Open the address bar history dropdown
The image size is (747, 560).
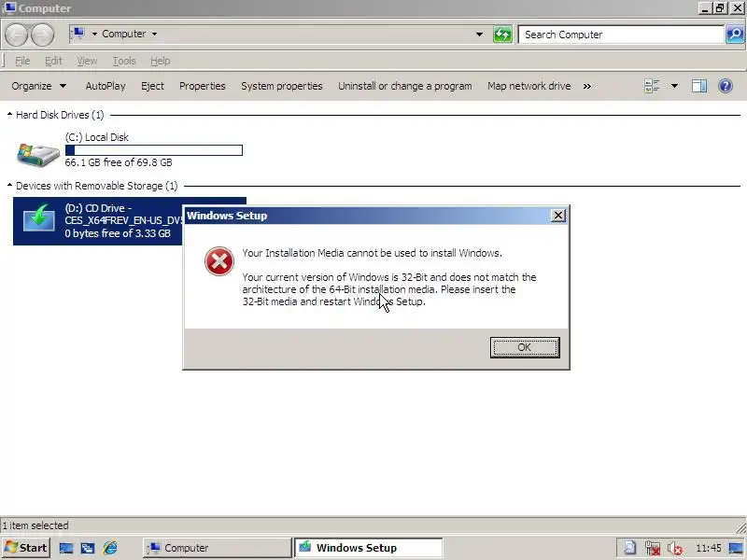pos(479,35)
